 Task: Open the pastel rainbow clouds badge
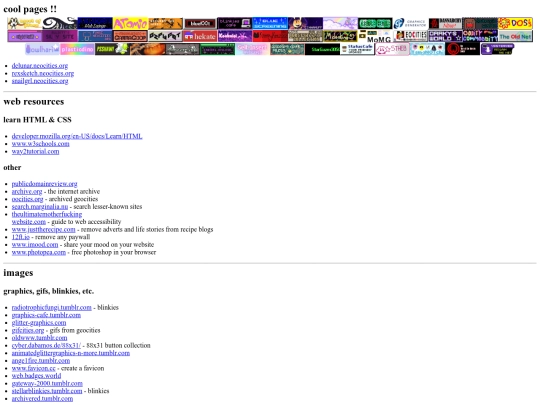coord(340,23)
